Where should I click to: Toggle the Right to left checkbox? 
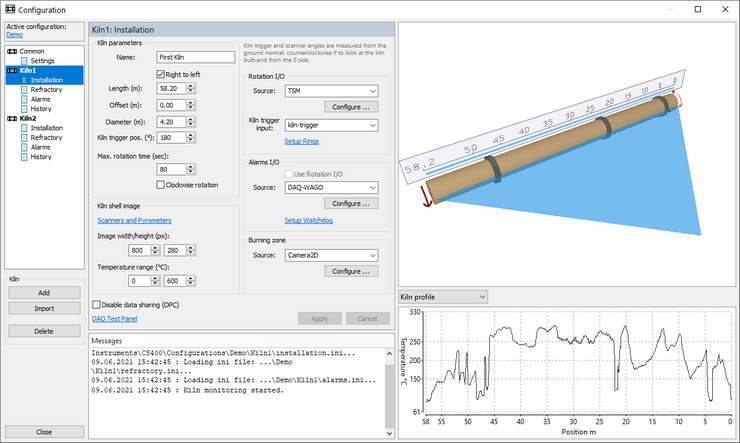[x=160, y=74]
